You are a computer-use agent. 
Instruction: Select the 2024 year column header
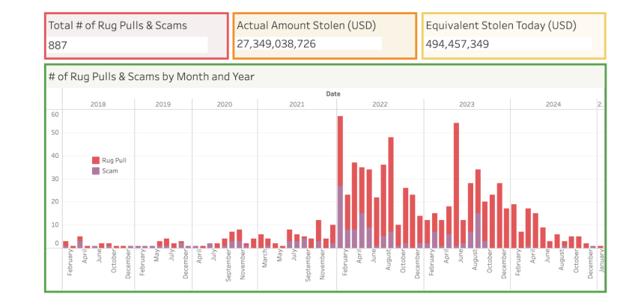(553, 105)
